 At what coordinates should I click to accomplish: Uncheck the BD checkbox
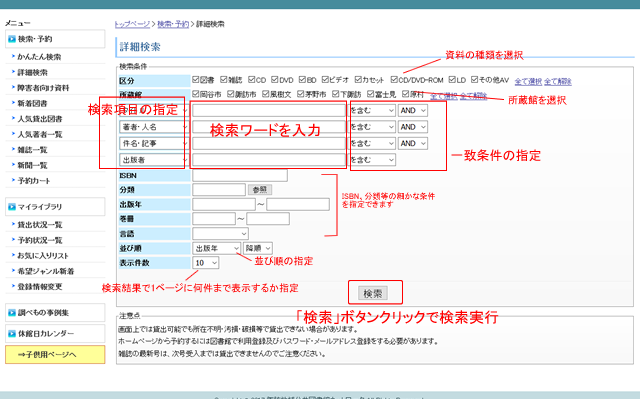[x=302, y=79]
